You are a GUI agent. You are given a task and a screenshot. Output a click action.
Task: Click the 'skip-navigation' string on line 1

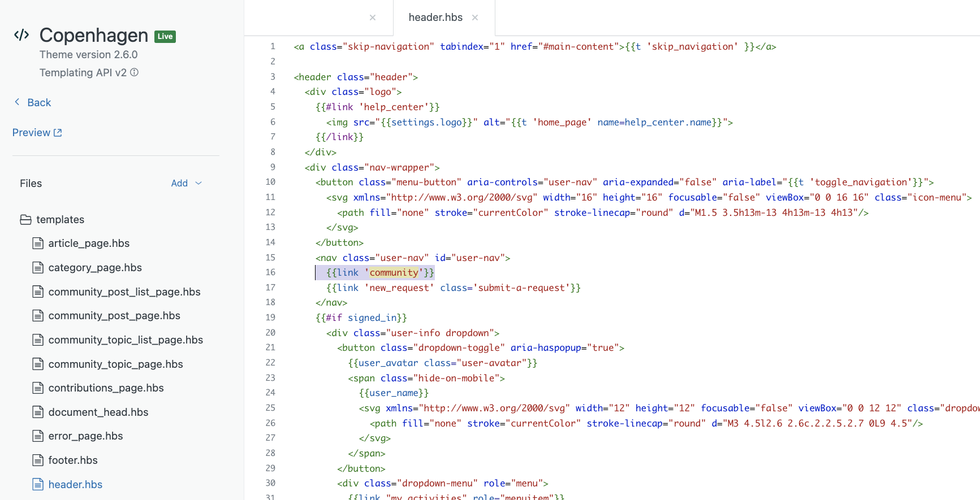(388, 47)
